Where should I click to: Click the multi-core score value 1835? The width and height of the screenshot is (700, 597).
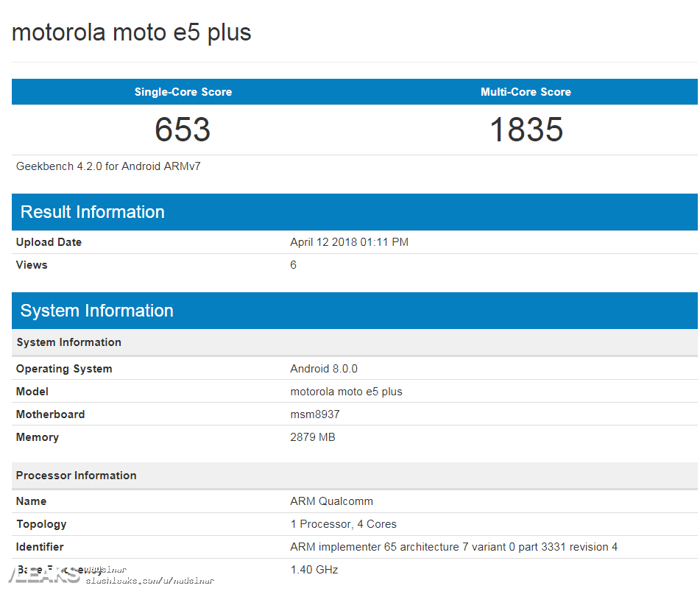pos(526,130)
